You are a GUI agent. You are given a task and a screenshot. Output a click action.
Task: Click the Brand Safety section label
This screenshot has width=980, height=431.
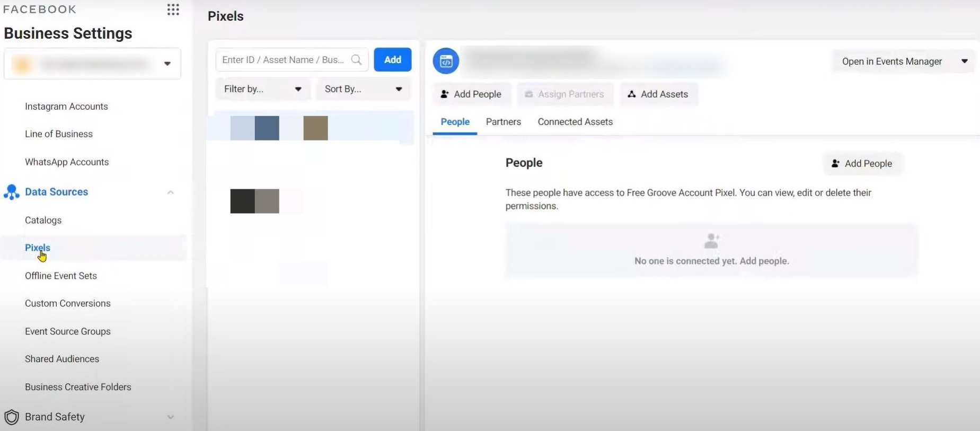[55, 417]
